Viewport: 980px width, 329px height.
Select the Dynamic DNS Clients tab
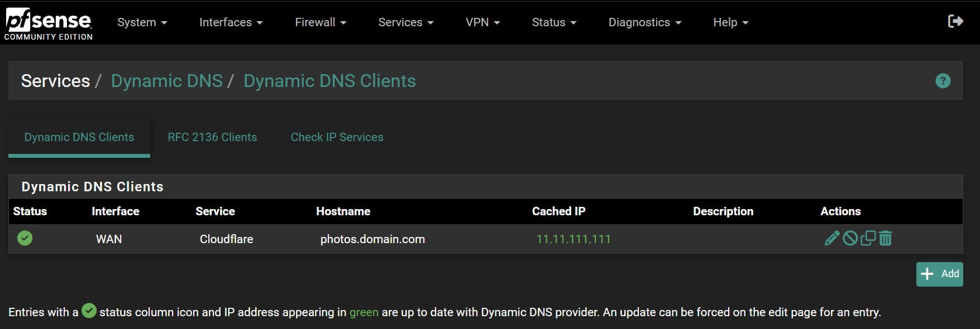click(79, 137)
